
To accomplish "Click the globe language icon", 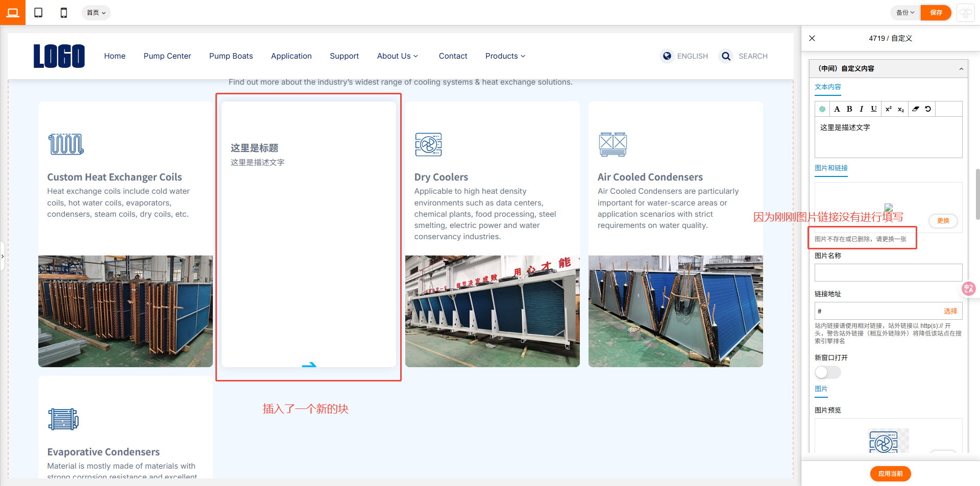I will 667,56.
